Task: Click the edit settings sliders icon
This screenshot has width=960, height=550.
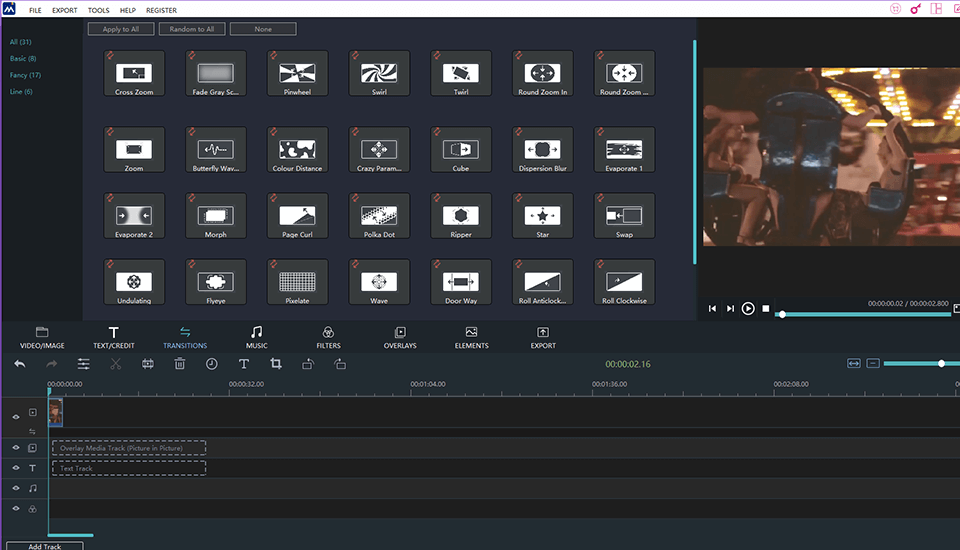Action: [84, 364]
